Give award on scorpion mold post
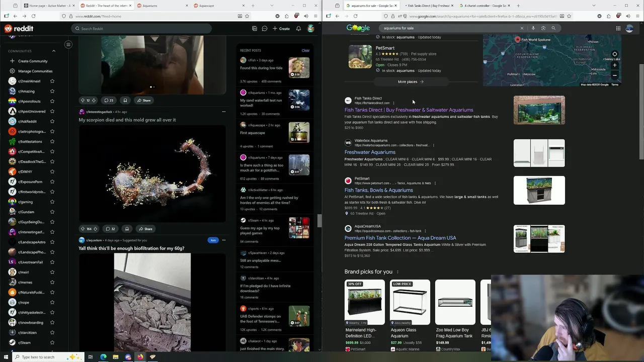644x362 pixels. (x=127, y=229)
